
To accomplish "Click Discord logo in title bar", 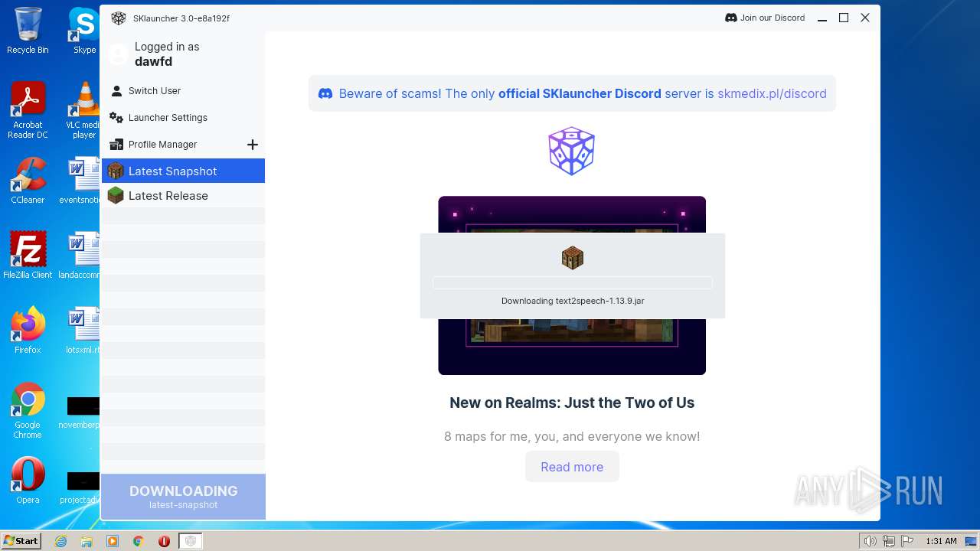I will click(730, 18).
